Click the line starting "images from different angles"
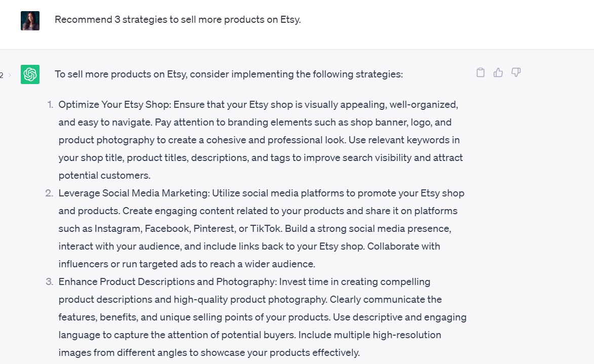The image size is (594, 364). 209,353
